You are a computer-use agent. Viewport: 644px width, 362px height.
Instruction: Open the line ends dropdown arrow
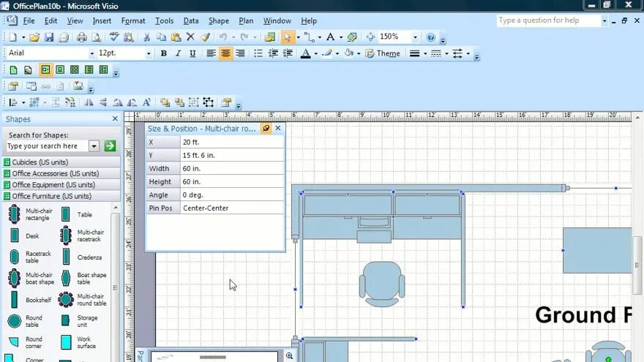click(468, 54)
